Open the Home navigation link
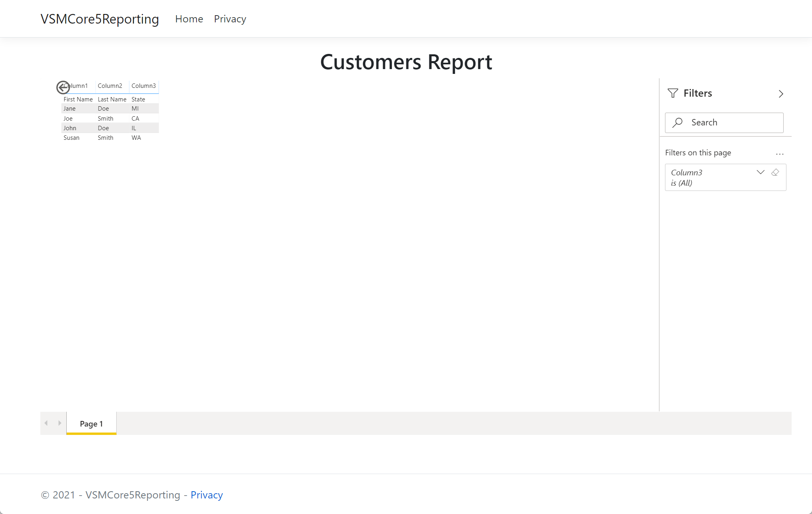 (189, 19)
